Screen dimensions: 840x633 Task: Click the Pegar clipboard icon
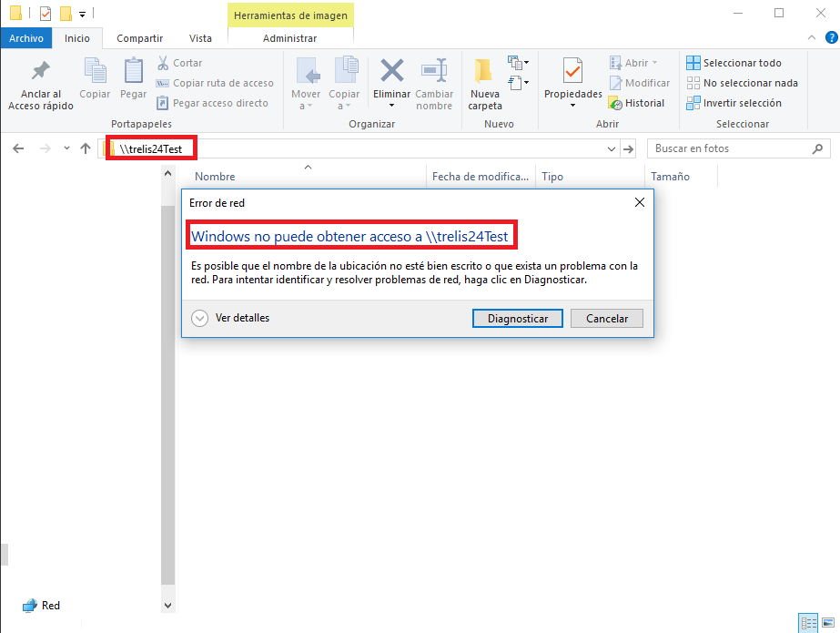(134, 71)
